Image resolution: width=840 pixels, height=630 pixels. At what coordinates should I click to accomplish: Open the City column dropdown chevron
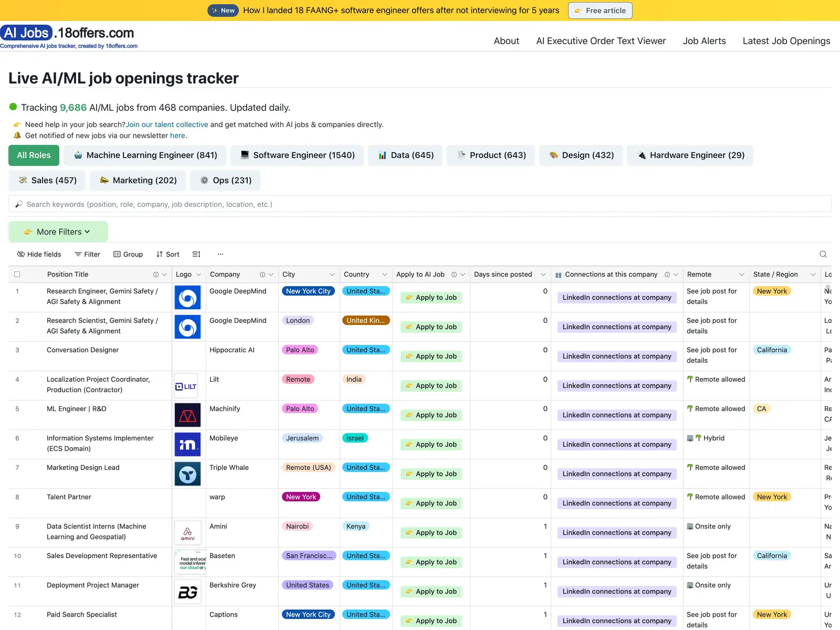[x=332, y=275]
